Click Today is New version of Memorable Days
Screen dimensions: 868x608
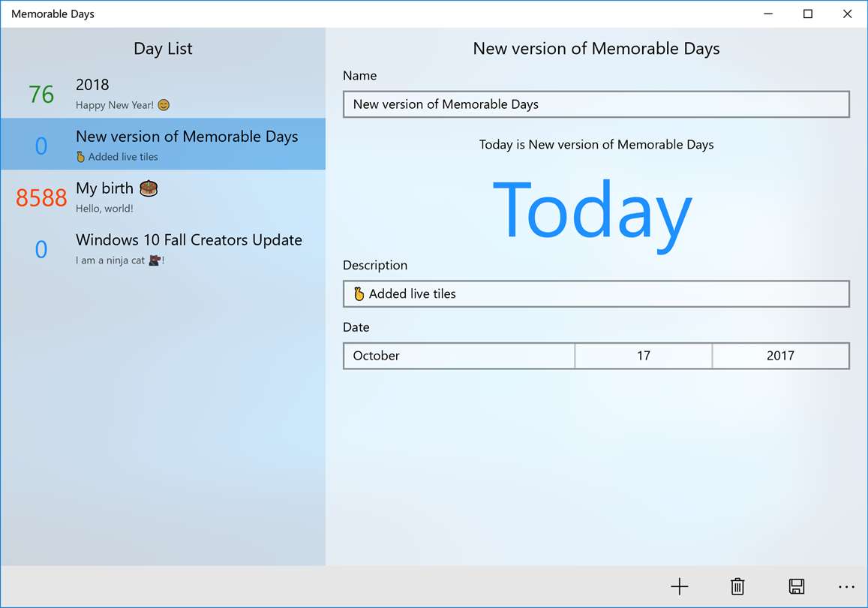(x=596, y=145)
